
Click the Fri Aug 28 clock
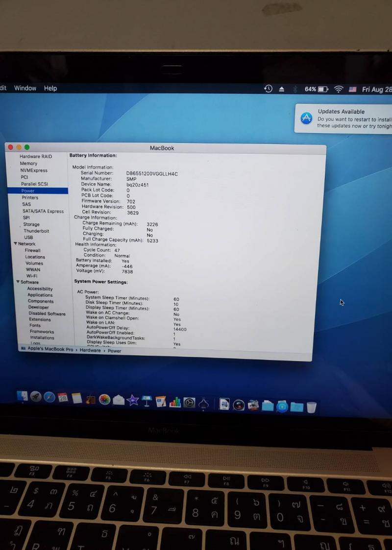pos(376,90)
